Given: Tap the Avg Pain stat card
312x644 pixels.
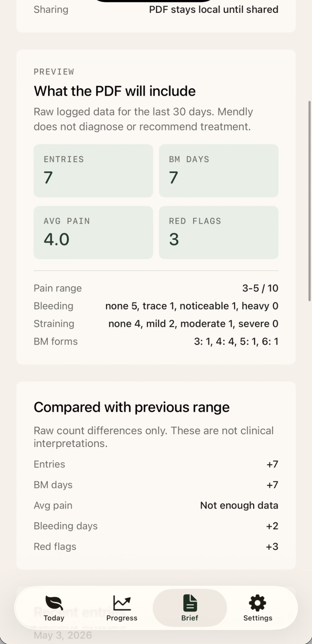Looking at the screenshot, I should [93, 232].
